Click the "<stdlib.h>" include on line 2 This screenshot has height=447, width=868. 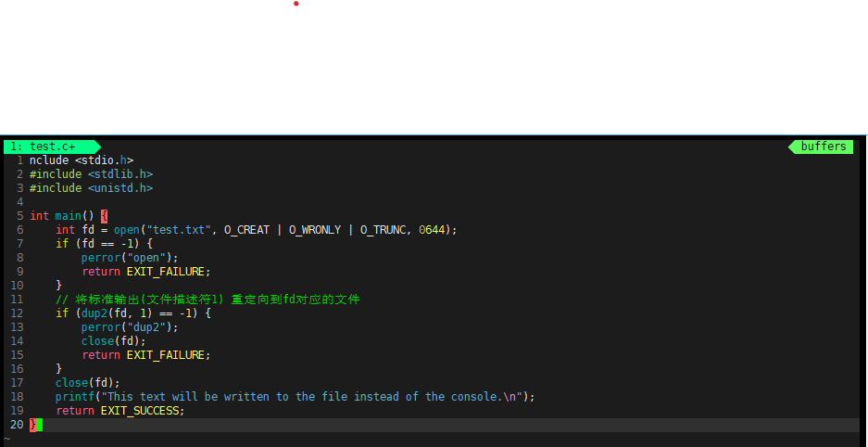click(120, 174)
